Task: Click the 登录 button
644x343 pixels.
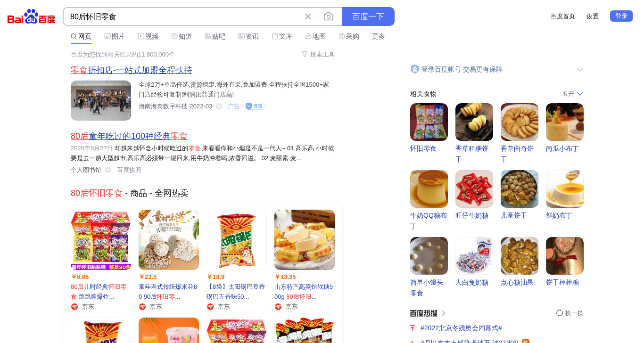Action: pos(621,16)
